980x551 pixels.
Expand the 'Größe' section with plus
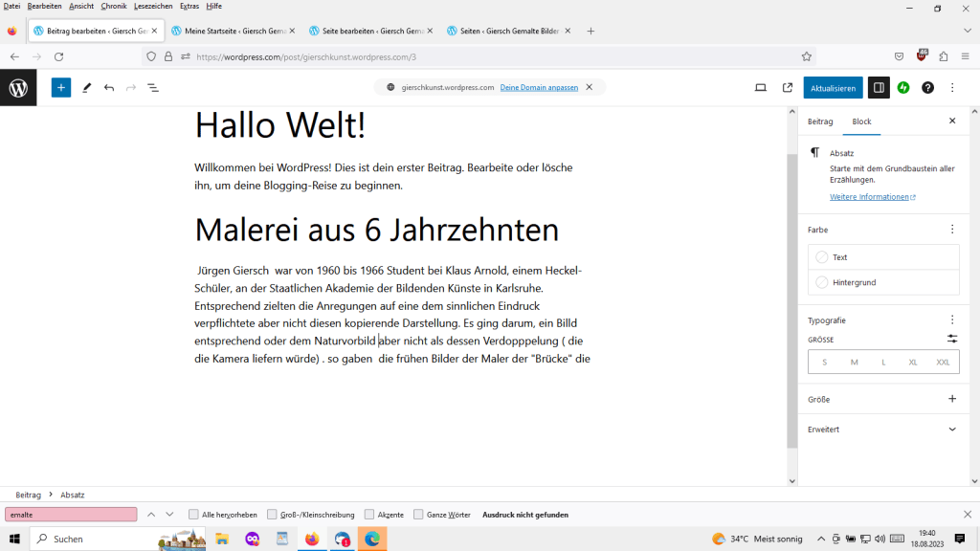pos(951,399)
